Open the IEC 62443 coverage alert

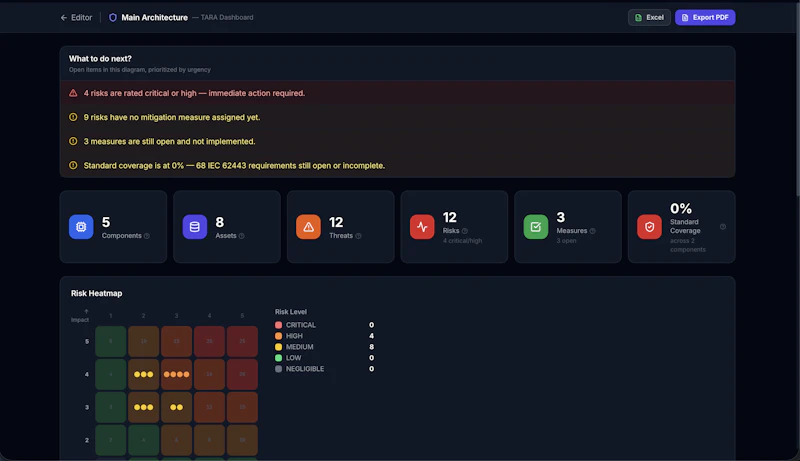(397, 165)
